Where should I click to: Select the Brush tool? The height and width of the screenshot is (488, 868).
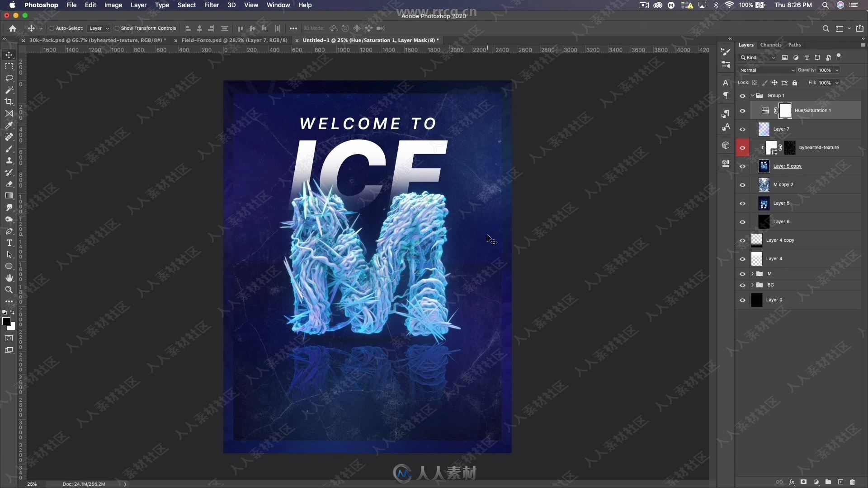pyautogui.click(x=9, y=149)
